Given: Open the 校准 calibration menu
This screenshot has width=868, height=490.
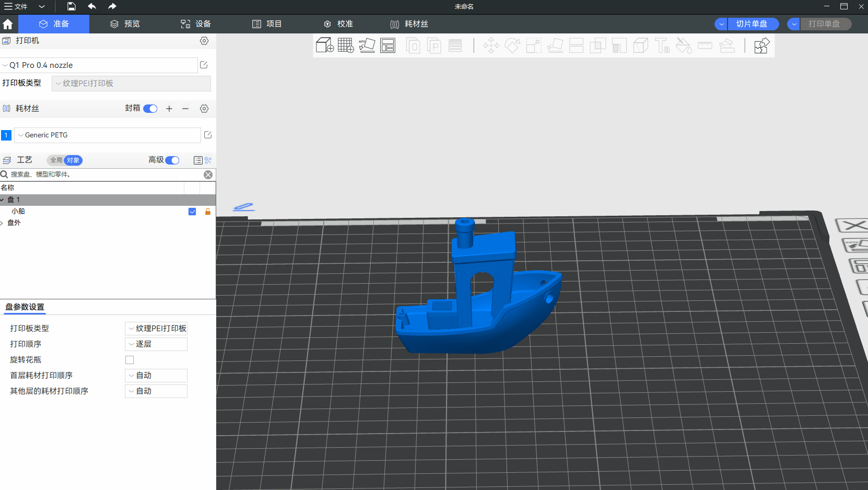Looking at the screenshot, I should coord(338,24).
